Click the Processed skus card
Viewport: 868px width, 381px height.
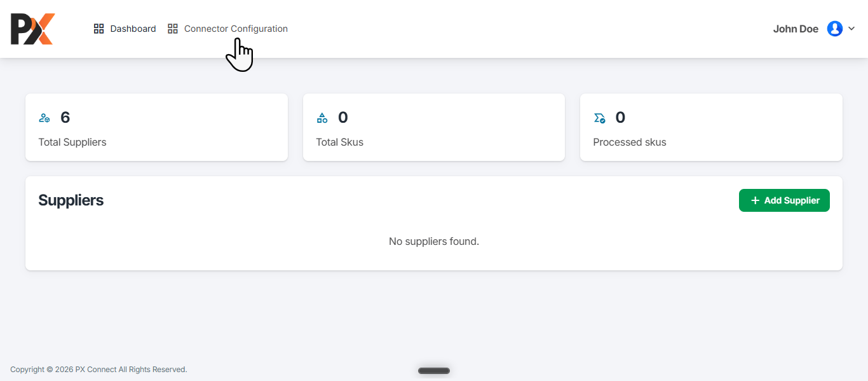pos(711,127)
